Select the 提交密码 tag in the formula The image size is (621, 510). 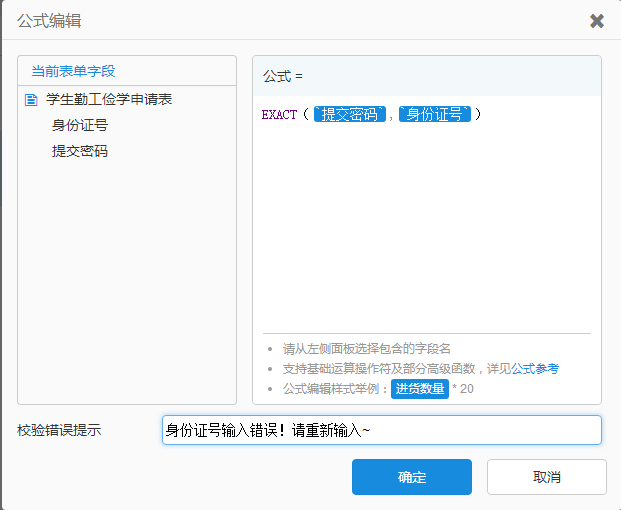click(x=350, y=115)
